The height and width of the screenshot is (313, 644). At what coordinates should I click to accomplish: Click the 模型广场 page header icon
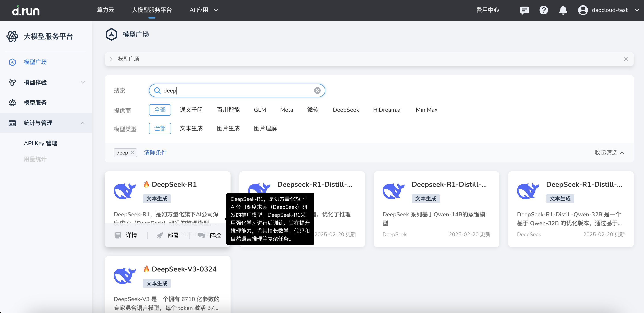click(x=112, y=34)
